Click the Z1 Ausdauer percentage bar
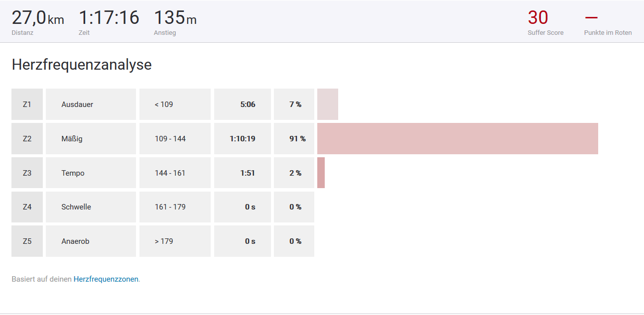Screen dimensions: 644x315 tap(328, 105)
